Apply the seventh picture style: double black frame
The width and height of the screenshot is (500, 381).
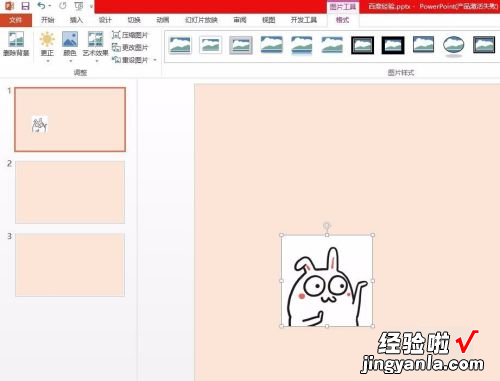pos(362,45)
